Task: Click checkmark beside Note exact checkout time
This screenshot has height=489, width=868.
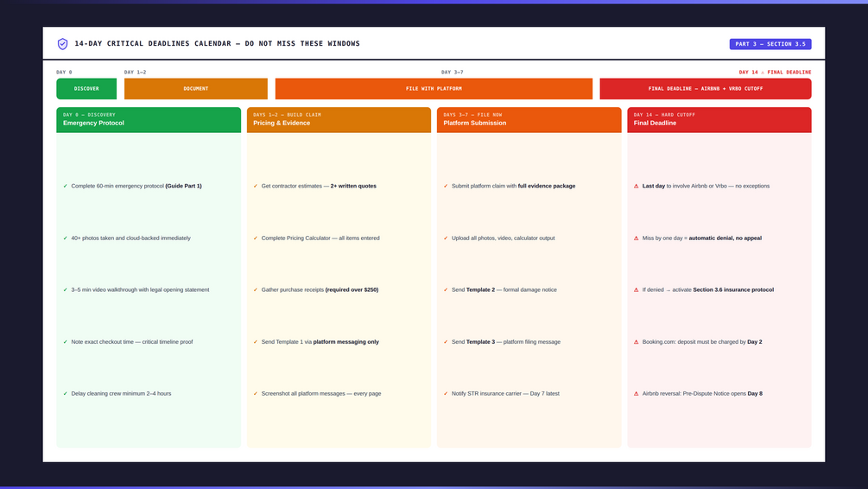Action: pos(66,341)
